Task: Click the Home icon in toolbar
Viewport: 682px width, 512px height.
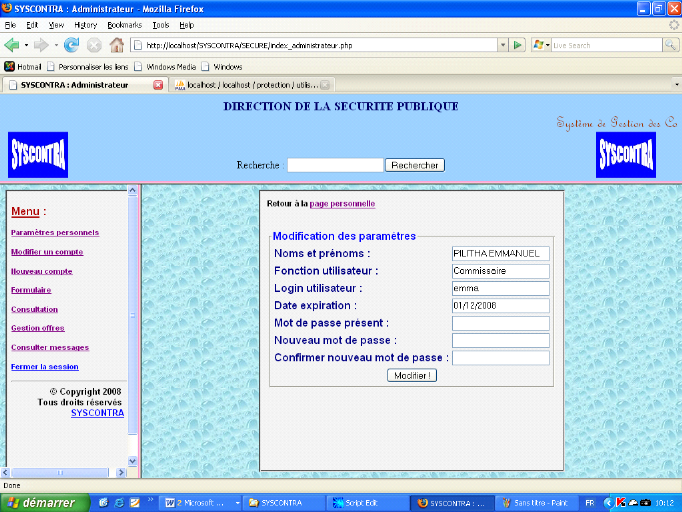Action: [x=117, y=45]
